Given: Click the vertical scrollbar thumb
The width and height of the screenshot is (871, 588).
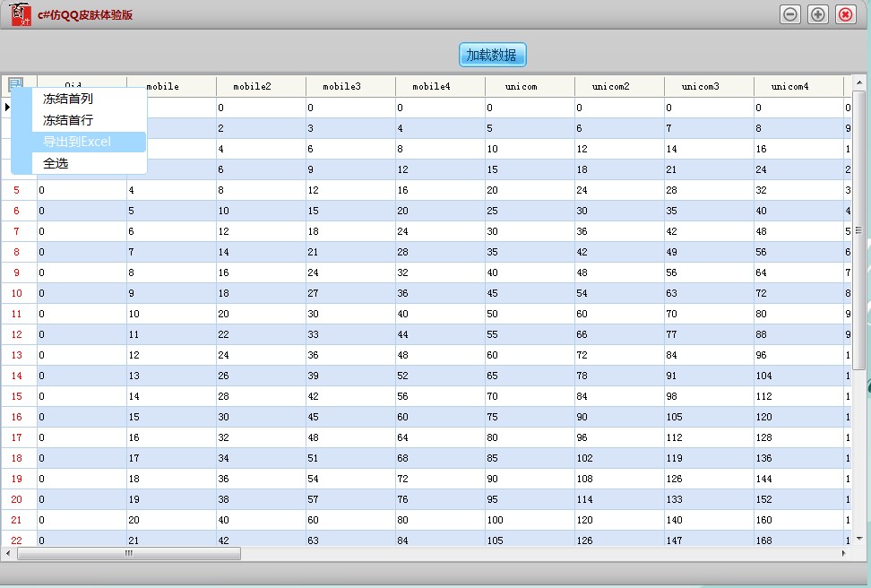Looking at the screenshot, I should click(858, 229).
